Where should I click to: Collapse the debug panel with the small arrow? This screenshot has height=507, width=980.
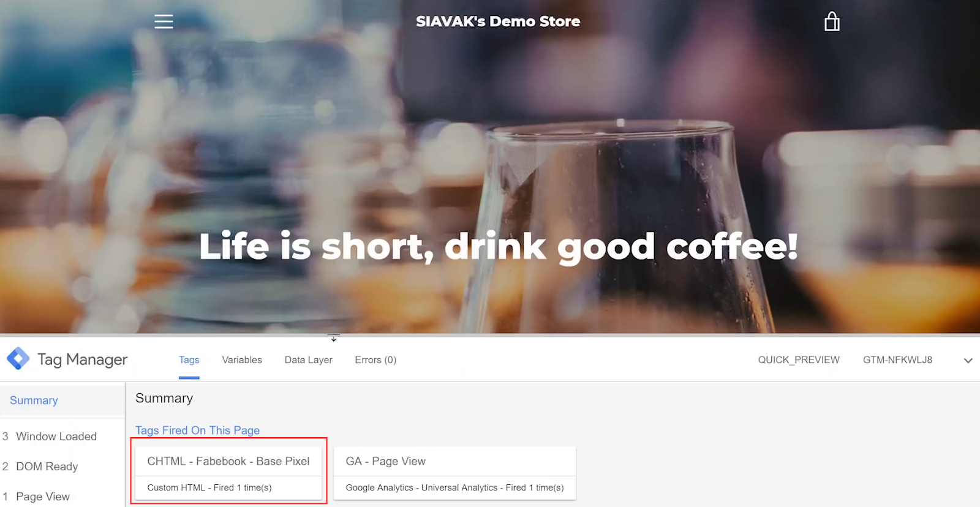(334, 338)
